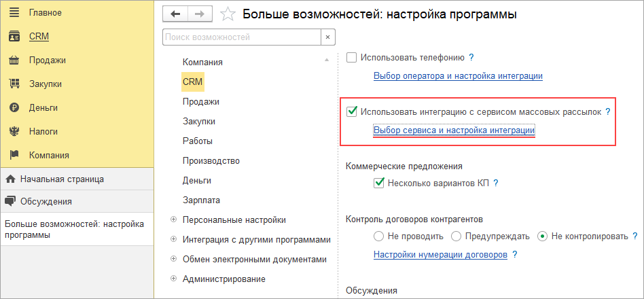The height and width of the screenshot is (299, 644).
Task: Click the Компания flag icon
Action: 13,156
